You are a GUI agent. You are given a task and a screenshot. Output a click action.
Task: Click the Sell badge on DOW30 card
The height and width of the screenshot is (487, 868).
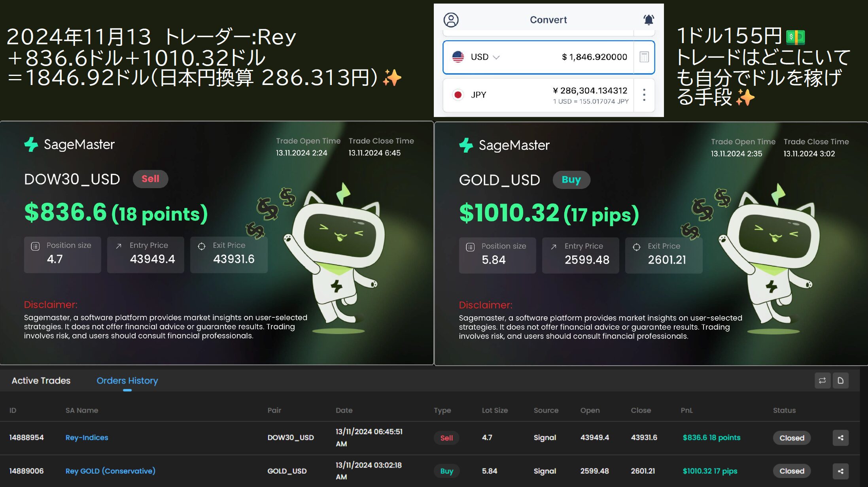(x=150, y=179)
